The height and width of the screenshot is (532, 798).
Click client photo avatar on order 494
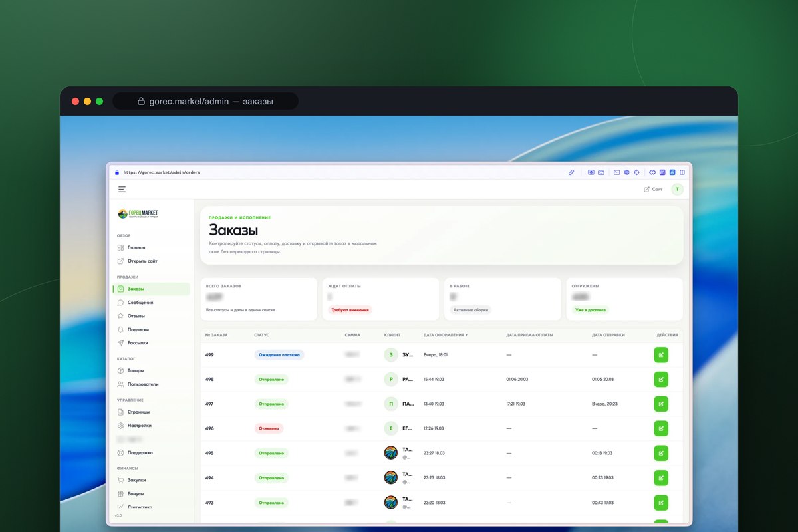[391, 478]
